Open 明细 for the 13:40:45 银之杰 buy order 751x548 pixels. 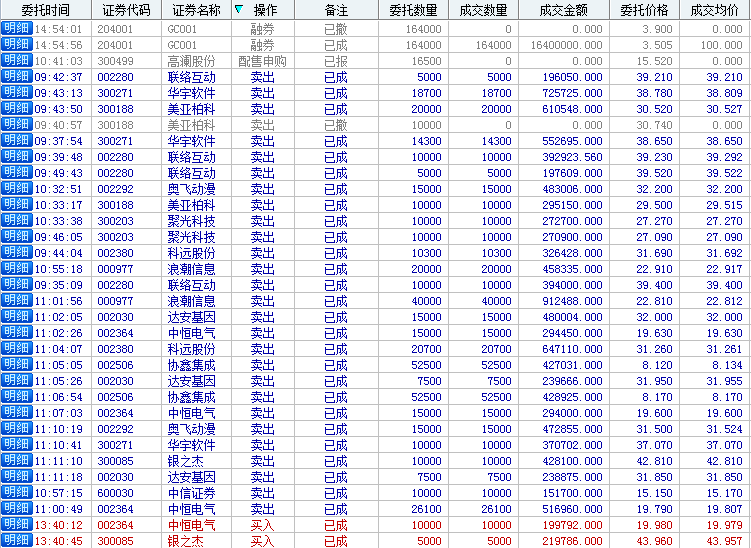coord(17,541)
